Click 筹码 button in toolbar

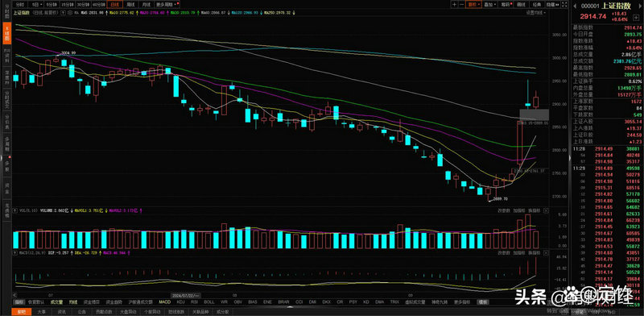click(x=506, y=5)
